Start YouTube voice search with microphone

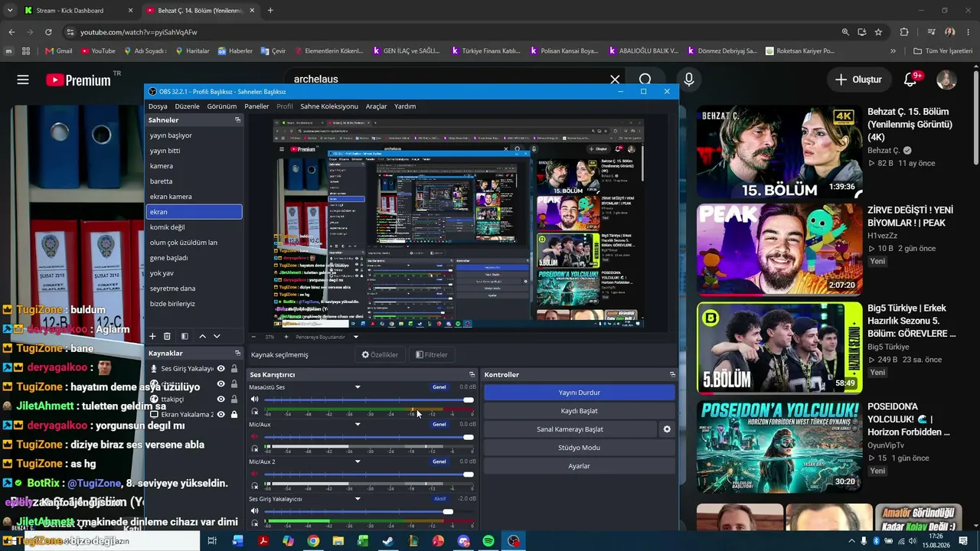click(x=689, y=80)
